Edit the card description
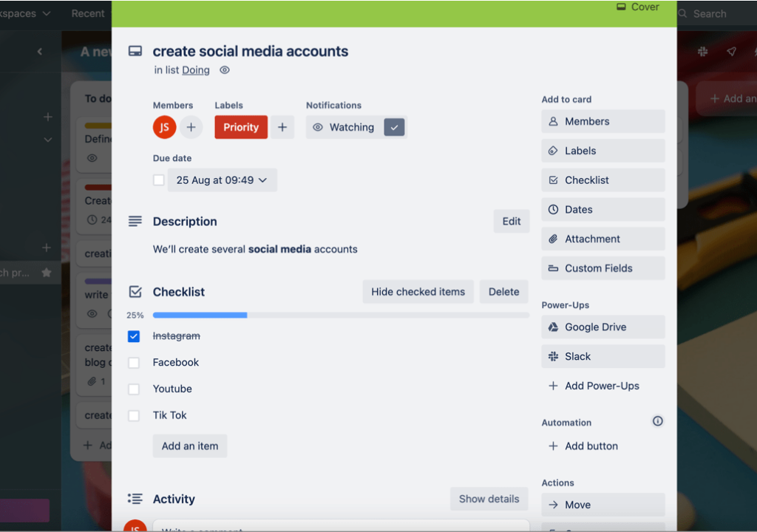 point(511,221)
